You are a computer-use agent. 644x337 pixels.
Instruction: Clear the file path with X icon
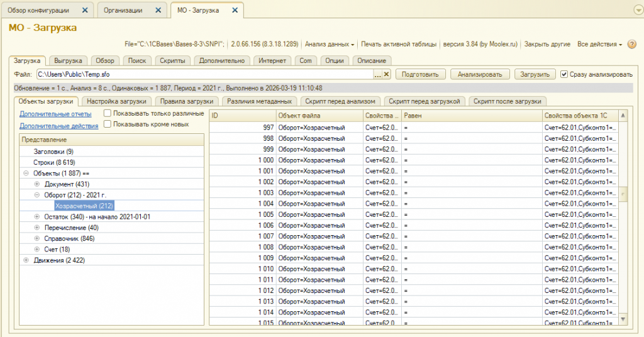click(386, 74)
